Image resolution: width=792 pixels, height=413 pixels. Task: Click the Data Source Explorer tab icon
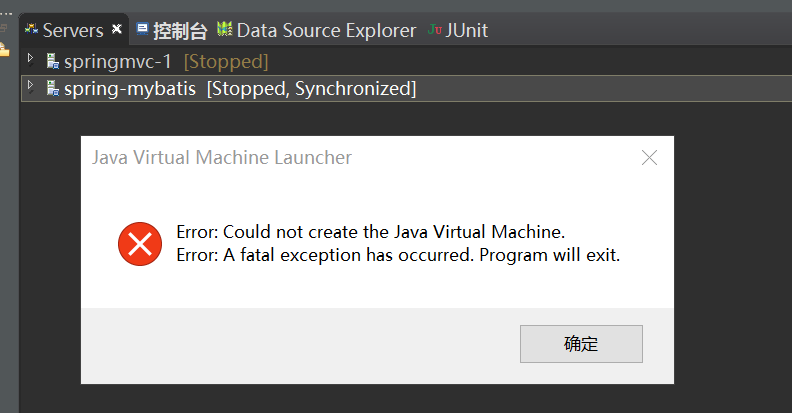tap(225, 29)
